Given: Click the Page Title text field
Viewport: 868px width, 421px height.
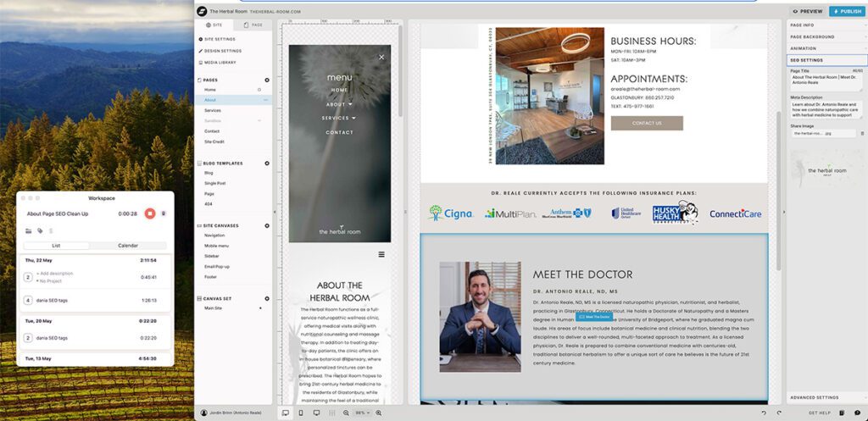Looking at the screenshot, I should coord(826,82).
